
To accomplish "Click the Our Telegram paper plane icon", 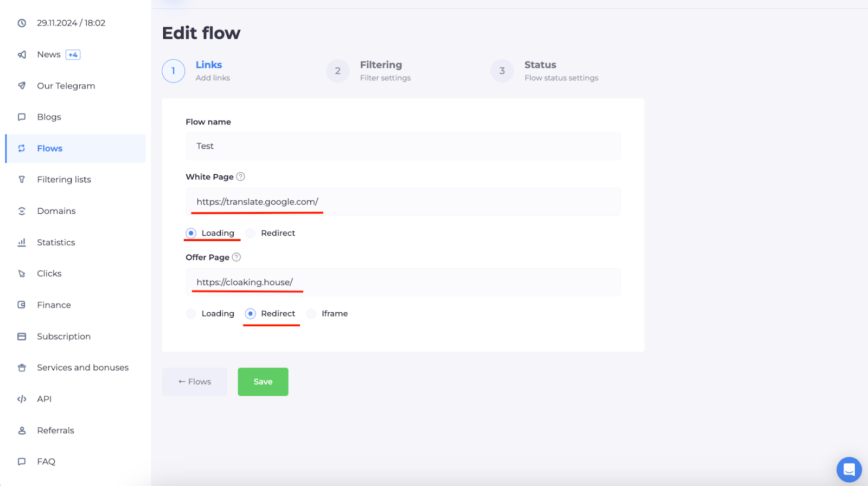I will pos(22,86).
